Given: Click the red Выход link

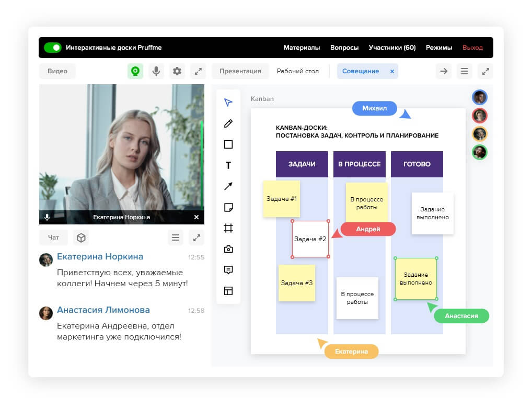Looking at the screenshot, I should (x=472, y=48).
